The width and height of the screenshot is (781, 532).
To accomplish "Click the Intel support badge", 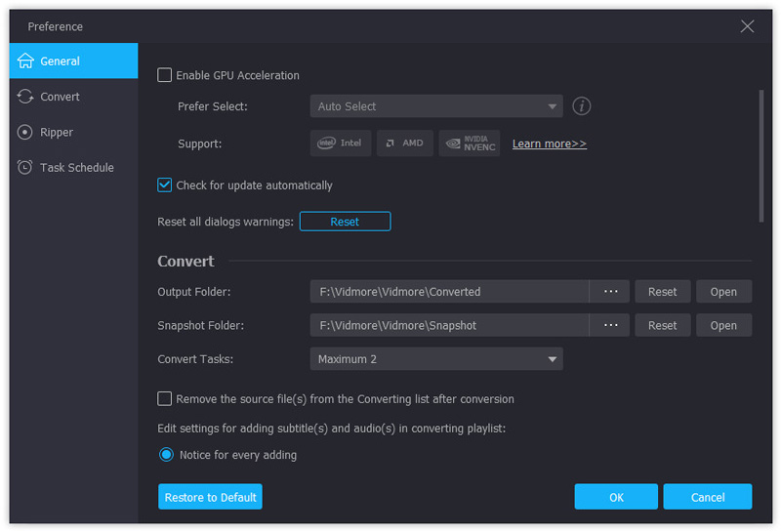I will pos(340,143).
